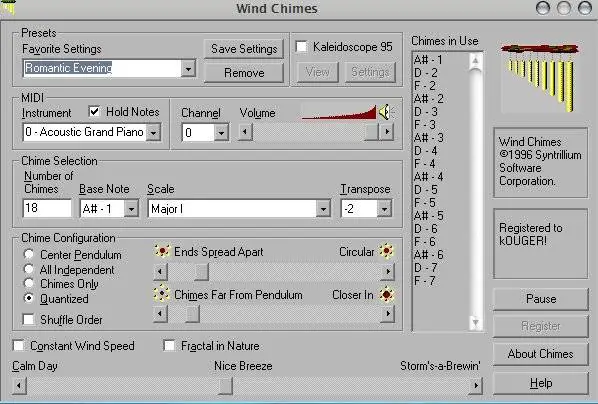Image resolution: width=598 pixels, height=404 pixels.
Task: Toggle the Hold Notes checkbox
Action: point(94,112)
